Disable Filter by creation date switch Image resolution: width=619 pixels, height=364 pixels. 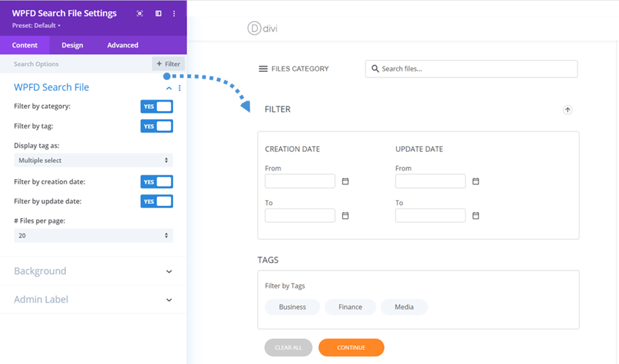pos(157,182)
